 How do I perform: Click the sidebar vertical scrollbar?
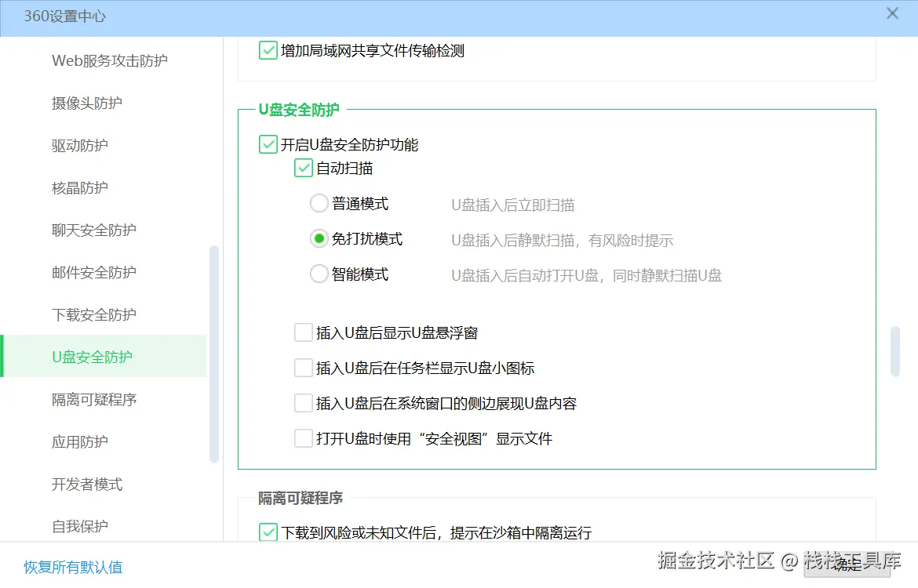[x=213, y=354]
